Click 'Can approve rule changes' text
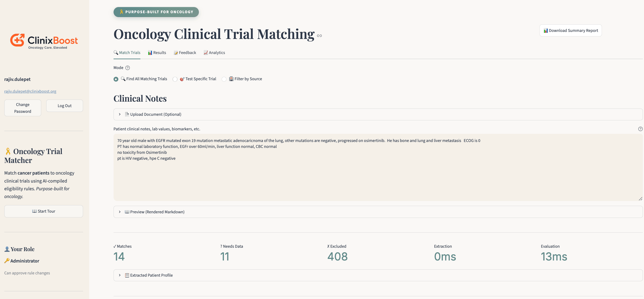 (x=27, y=273)
